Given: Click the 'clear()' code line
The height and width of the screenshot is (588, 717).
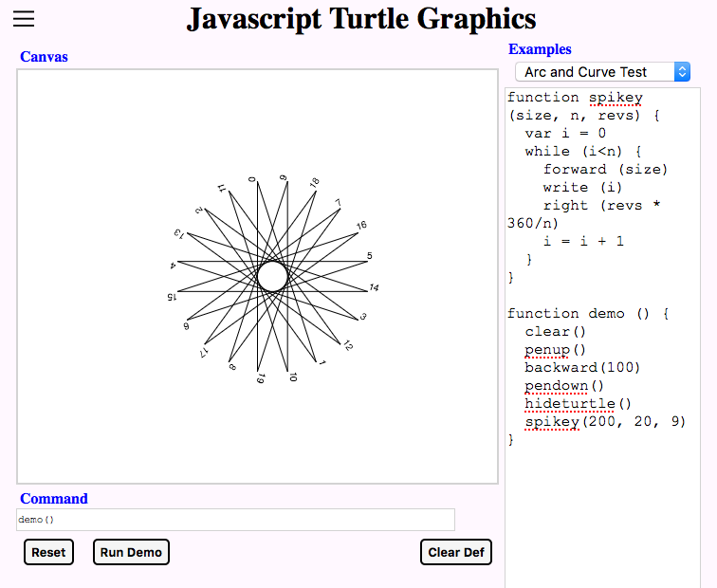Looking at the screenshot, I should (555, 332).
